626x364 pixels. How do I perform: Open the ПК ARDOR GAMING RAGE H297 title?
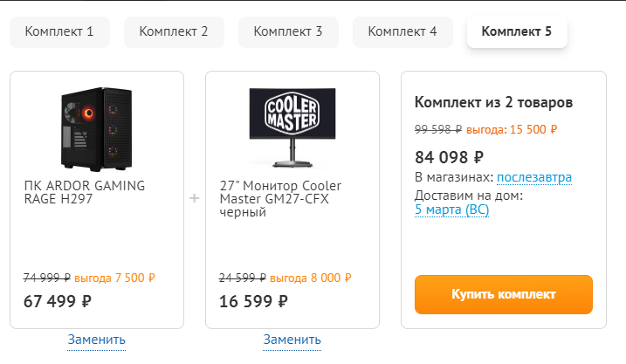(85, 192)
